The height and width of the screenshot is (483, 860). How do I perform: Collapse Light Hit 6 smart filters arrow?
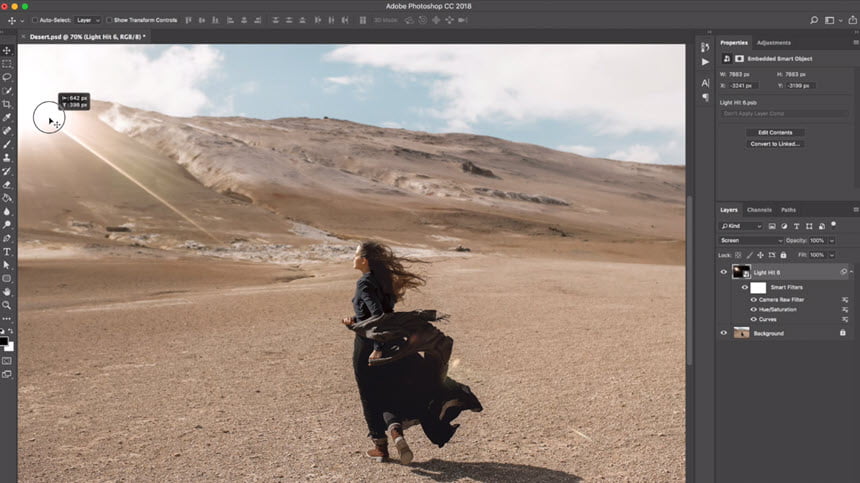(x=851, y=272)
